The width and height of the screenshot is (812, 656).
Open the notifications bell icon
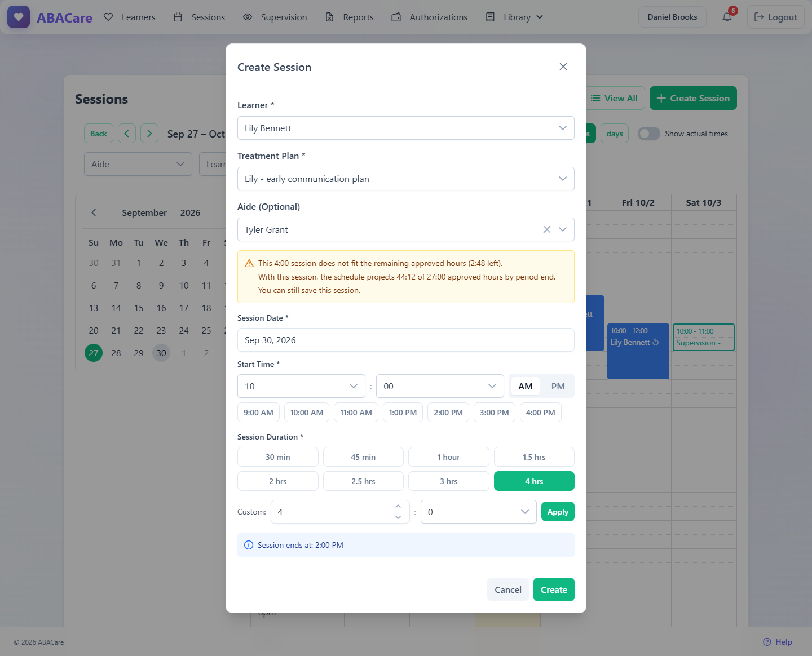pos(727,17)
